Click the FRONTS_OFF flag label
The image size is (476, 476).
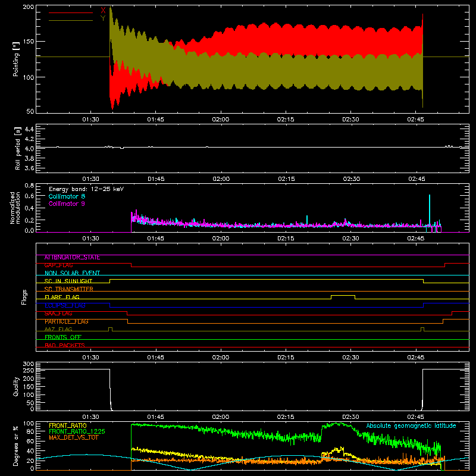tap(63, 337)
